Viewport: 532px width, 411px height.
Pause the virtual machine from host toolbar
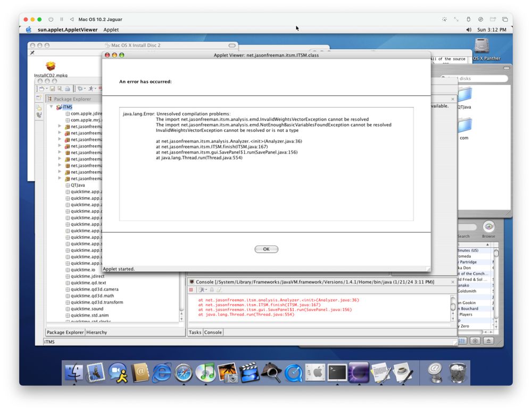61,19
